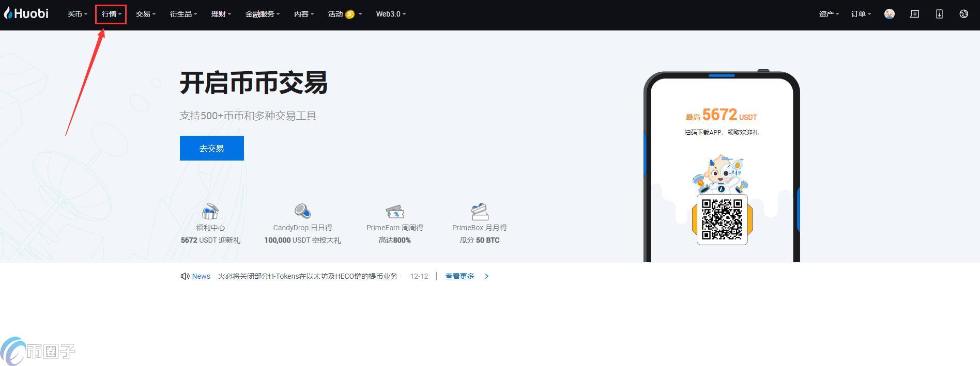
Task: Click the PrimeBox·月月得 label
Action: (x=480, y=228)
